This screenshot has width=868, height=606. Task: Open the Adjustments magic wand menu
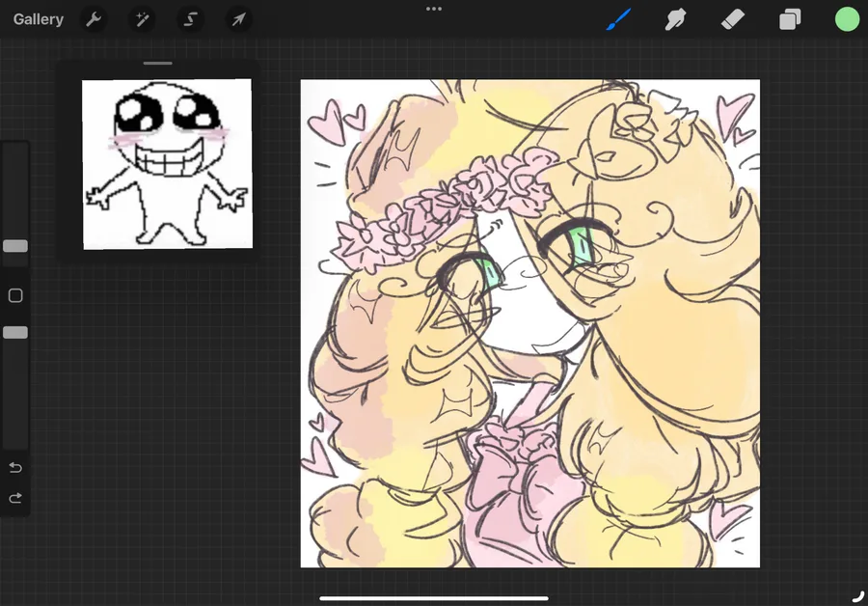[x=142, y=20]
